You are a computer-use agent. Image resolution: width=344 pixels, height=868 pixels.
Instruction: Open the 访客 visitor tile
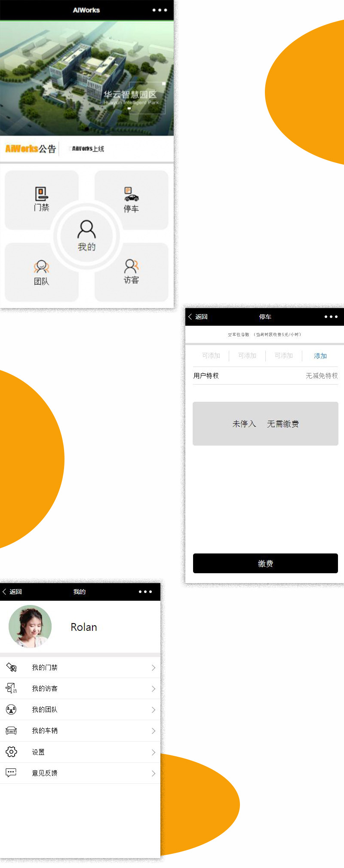(131, 272)
